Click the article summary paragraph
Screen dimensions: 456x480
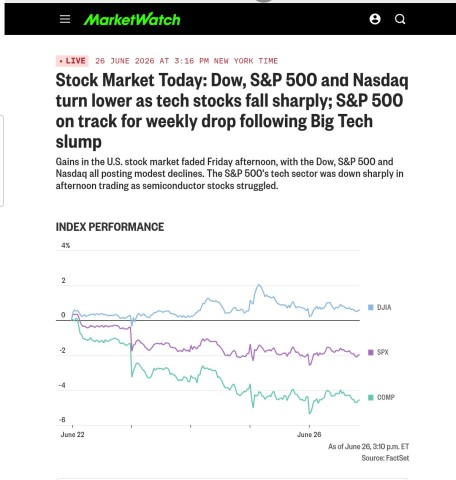(230, 174)
